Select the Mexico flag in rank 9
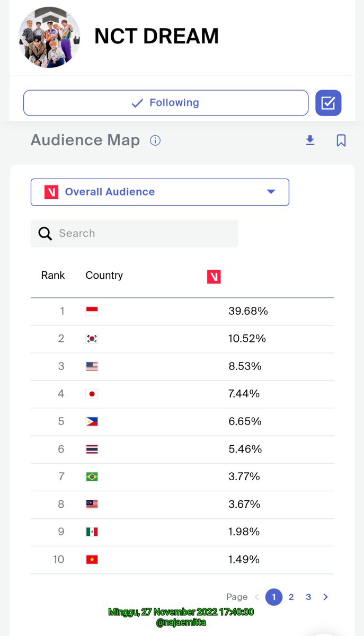364x636 pixels. click(x=92, y=532)
